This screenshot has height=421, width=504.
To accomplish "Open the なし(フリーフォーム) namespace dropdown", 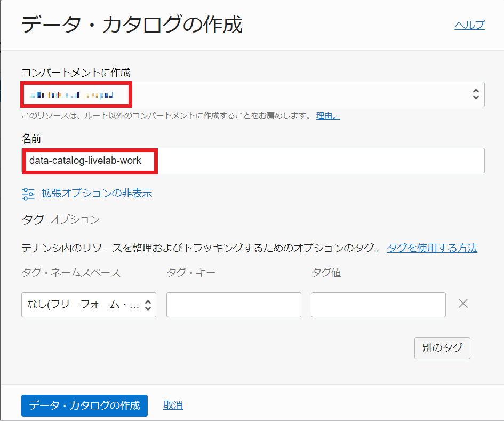I will [x=83, y=305].
